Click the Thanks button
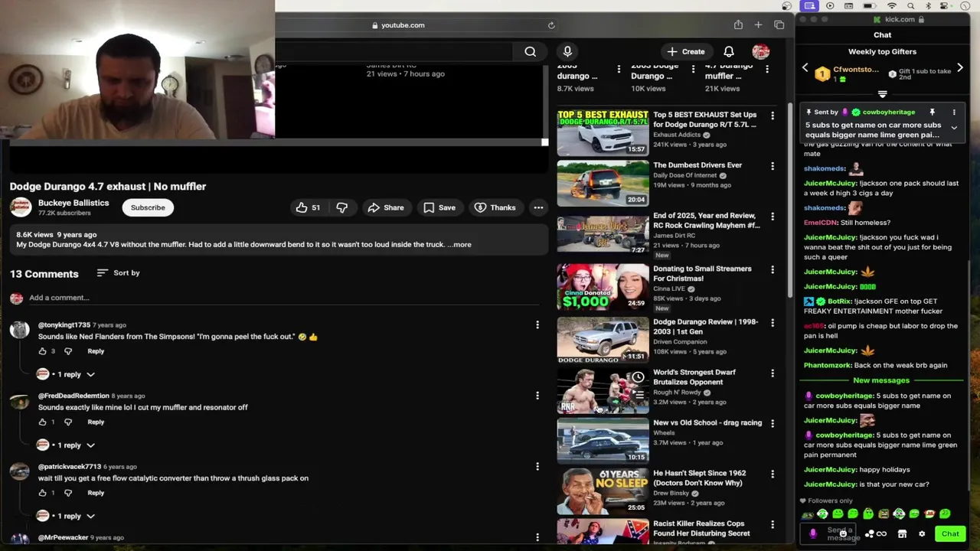The height and width of the screenshot is (551, 980). pyautogui.click(x=495, y=207)
